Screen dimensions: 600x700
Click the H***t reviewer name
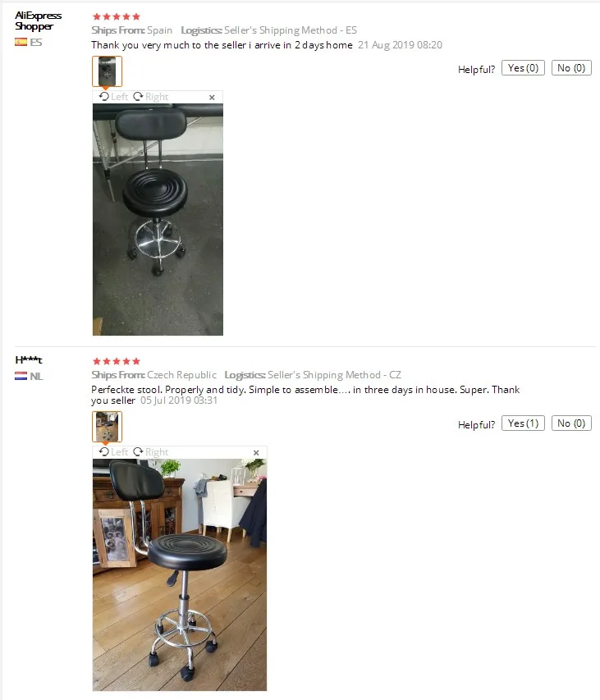[29, 359]
